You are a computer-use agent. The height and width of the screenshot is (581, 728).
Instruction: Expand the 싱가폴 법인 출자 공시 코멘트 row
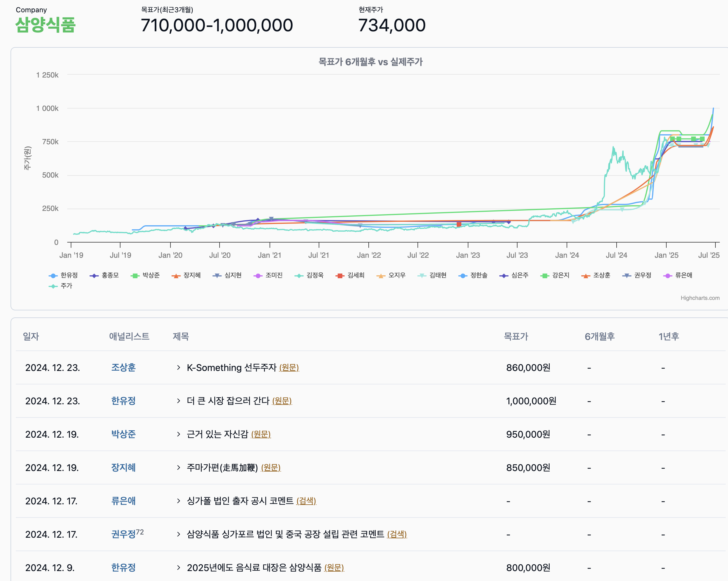179,501
